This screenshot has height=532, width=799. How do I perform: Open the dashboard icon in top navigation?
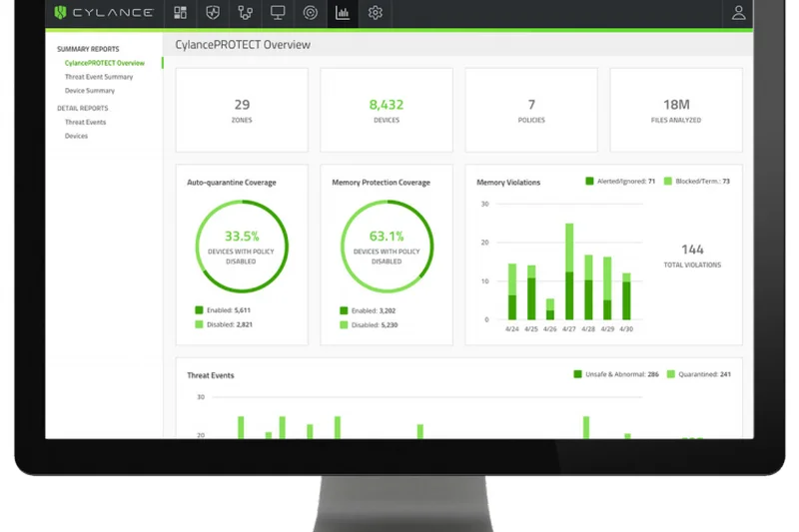point(181,13)
